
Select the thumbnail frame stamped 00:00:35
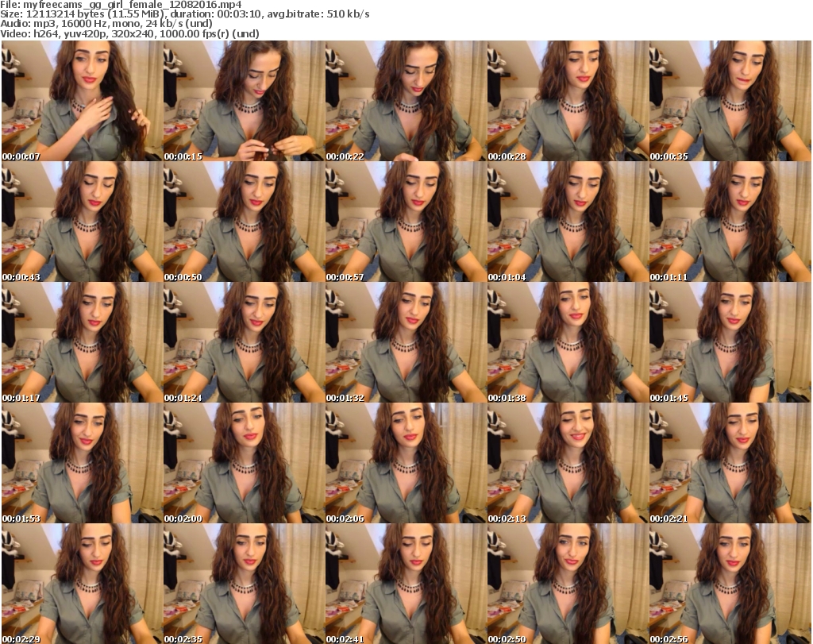pos(730,101)
